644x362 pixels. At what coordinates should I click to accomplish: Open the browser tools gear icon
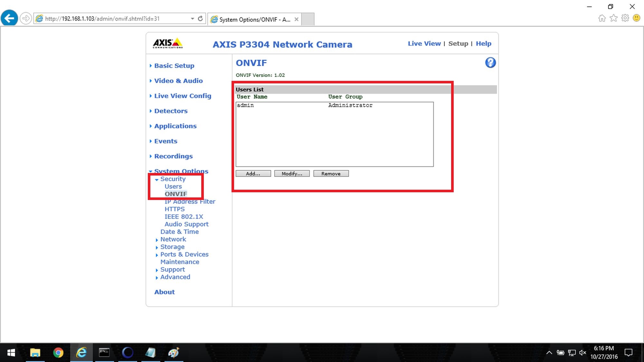click(x=625, y=18)
